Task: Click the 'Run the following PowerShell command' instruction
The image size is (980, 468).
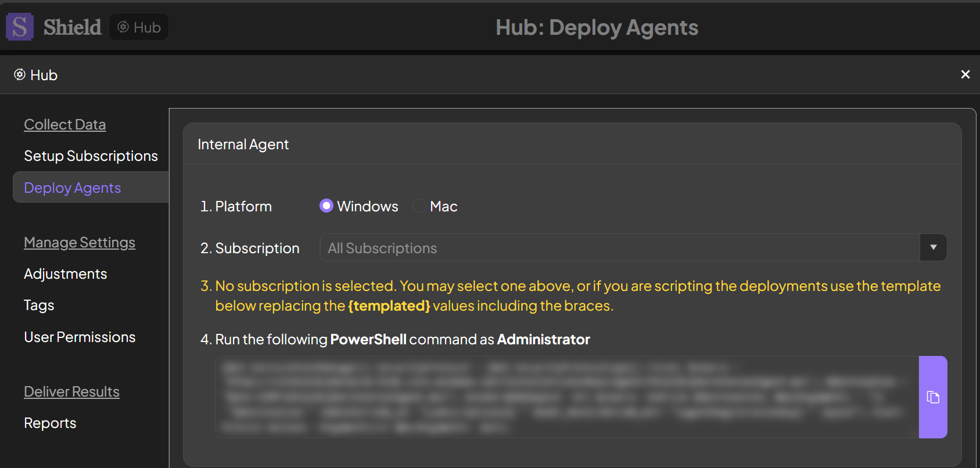Action: (x=395, y=340)
